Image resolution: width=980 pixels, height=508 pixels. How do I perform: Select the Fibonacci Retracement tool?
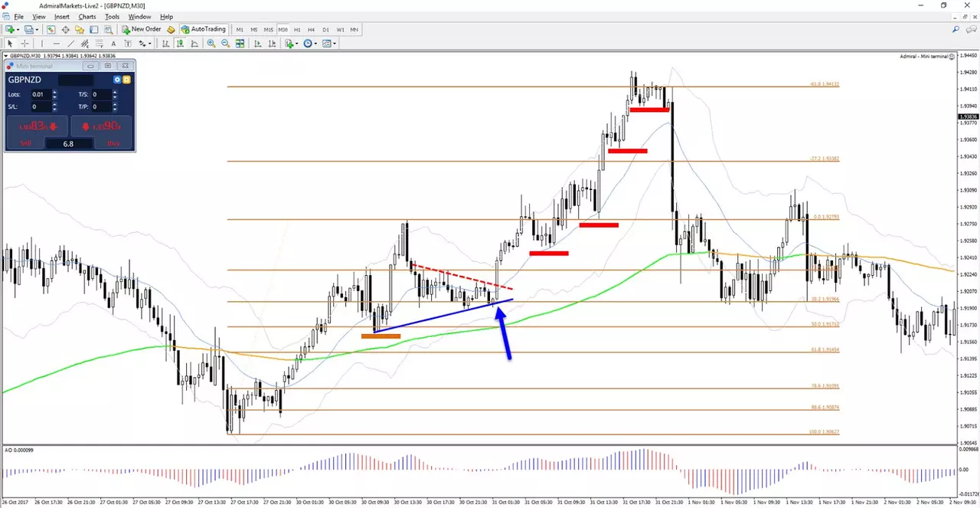[x=99, y=44]
